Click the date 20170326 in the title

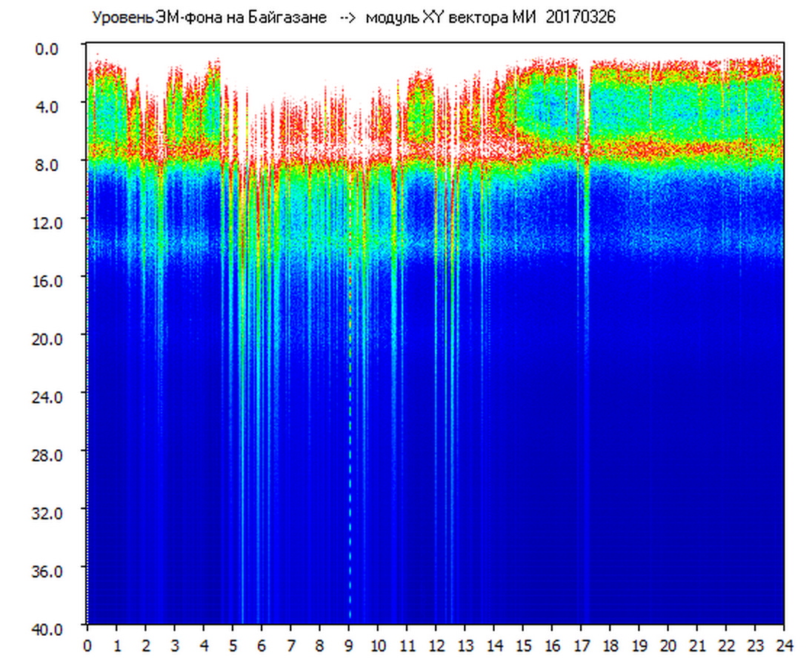tap(580, 18)
